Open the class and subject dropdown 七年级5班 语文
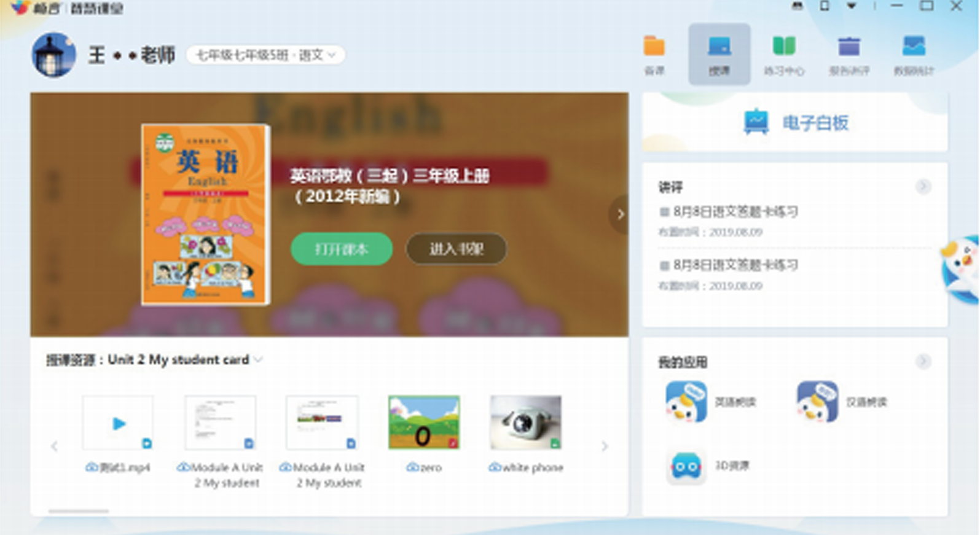The image size is (980, 535). pyautogui.click(x=265, y=55)
